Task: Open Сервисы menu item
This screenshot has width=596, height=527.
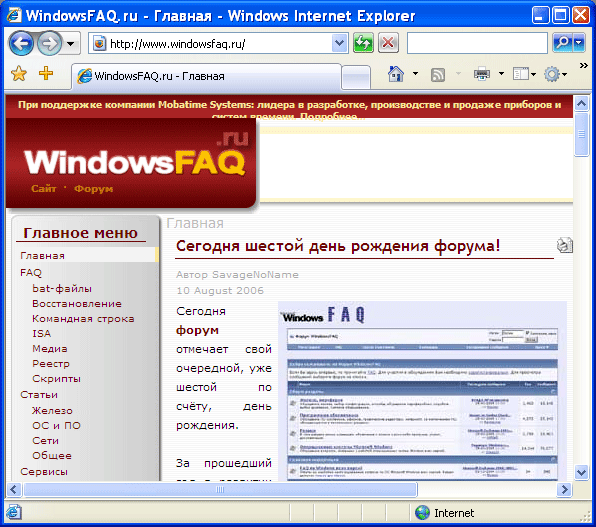Action: point(44,471)
